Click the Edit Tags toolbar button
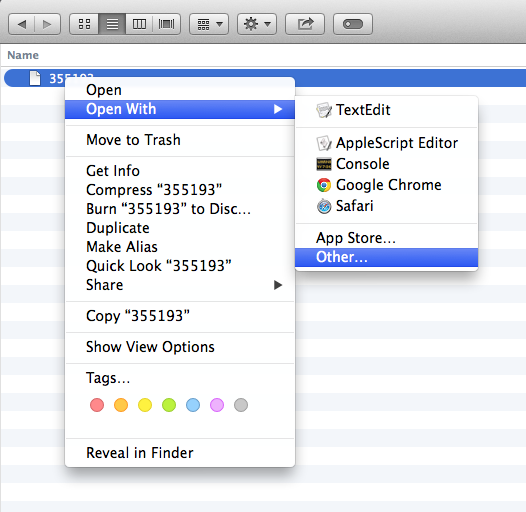The width and height of the screenshot is (526, 512). [x=353, y=24]
